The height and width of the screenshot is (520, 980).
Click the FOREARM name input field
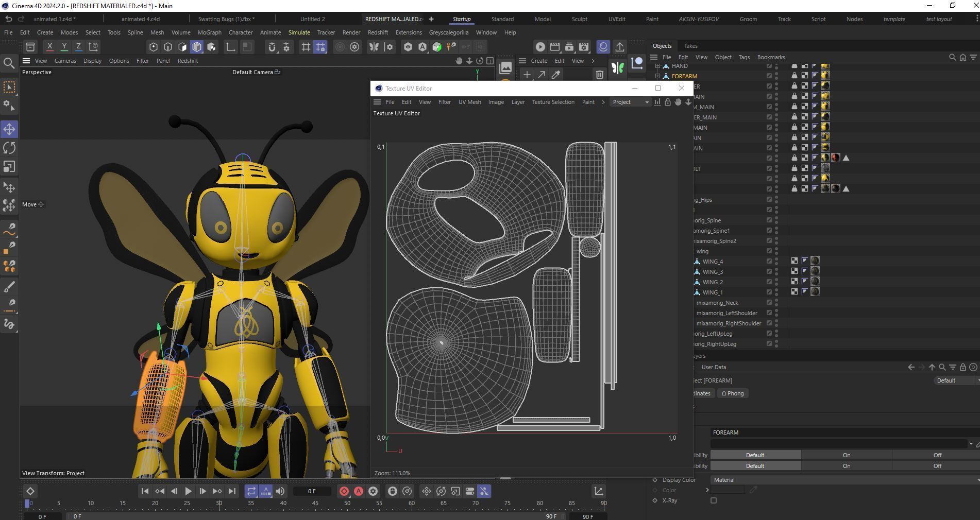click(x=845, y=432)
